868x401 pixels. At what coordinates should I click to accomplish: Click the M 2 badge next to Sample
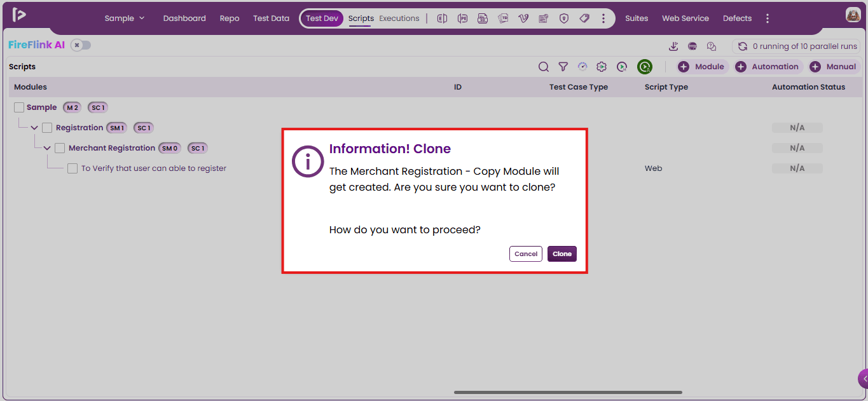click(72, 107)
